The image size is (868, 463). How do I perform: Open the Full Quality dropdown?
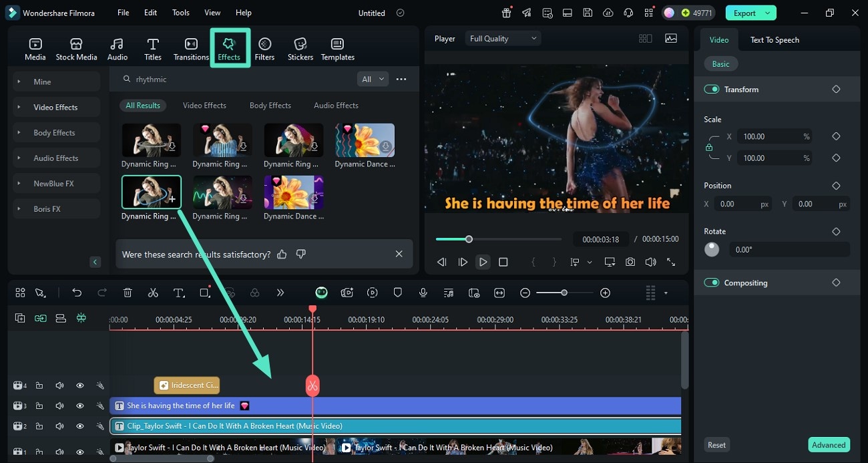(x=503, y=39)
